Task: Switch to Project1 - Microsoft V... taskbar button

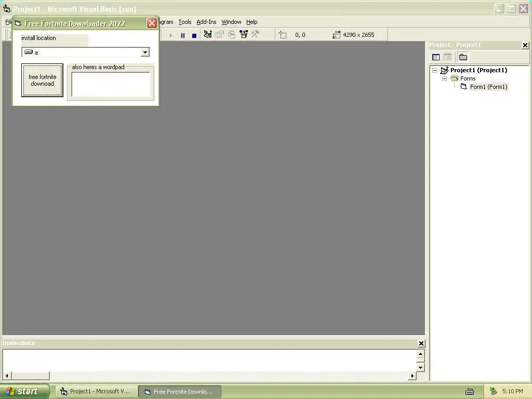Action: (x=97, y=392)
